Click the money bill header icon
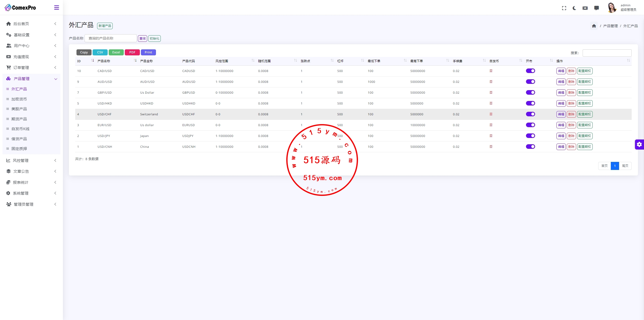 pos(585,8)
